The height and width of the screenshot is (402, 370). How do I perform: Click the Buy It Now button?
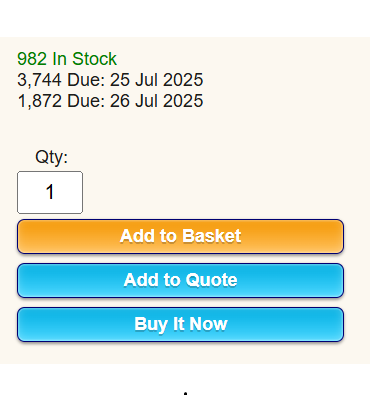point(180,324)
